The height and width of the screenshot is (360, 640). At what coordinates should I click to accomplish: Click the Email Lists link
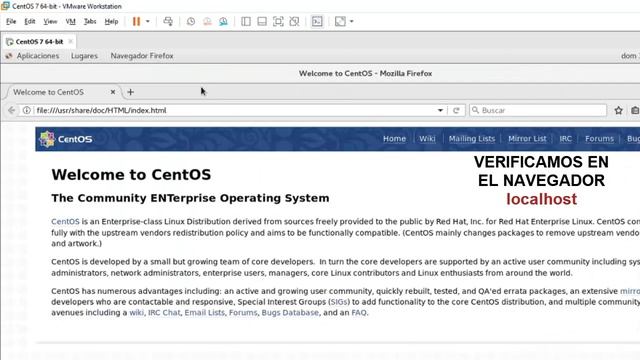pos(204,313)
